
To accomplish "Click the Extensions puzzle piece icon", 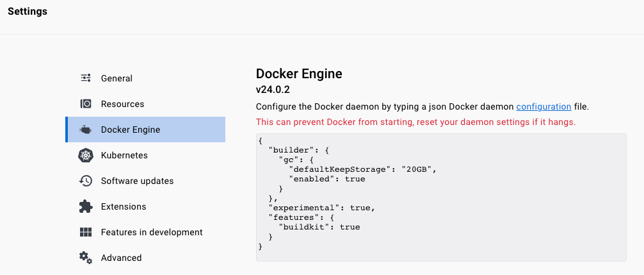I will [x=86, y=206].
